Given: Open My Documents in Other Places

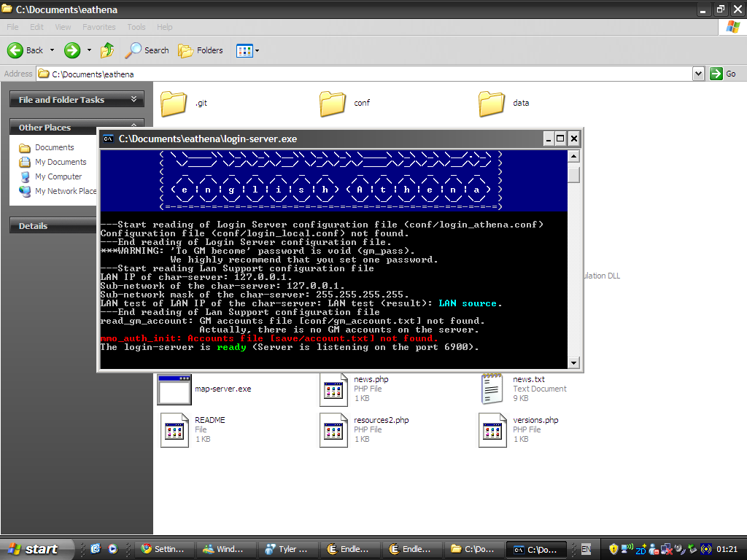Looking at the screenshot, I should 61,162.
